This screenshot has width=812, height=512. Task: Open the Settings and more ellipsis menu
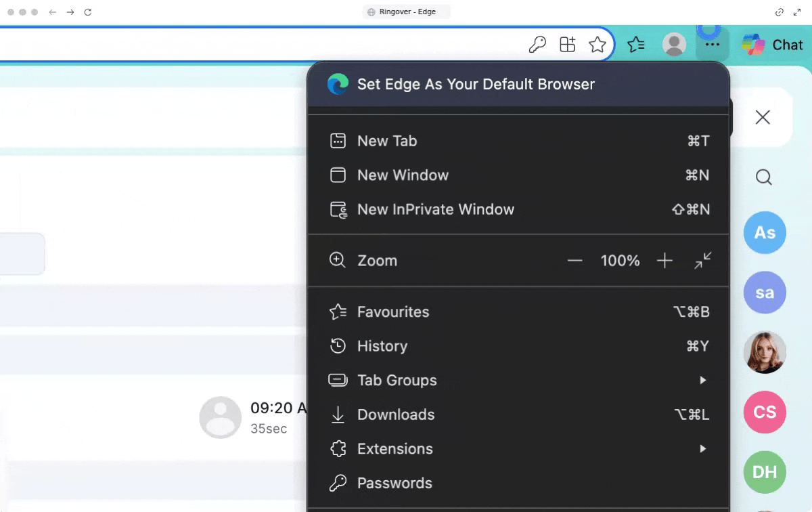click(711, 45)
